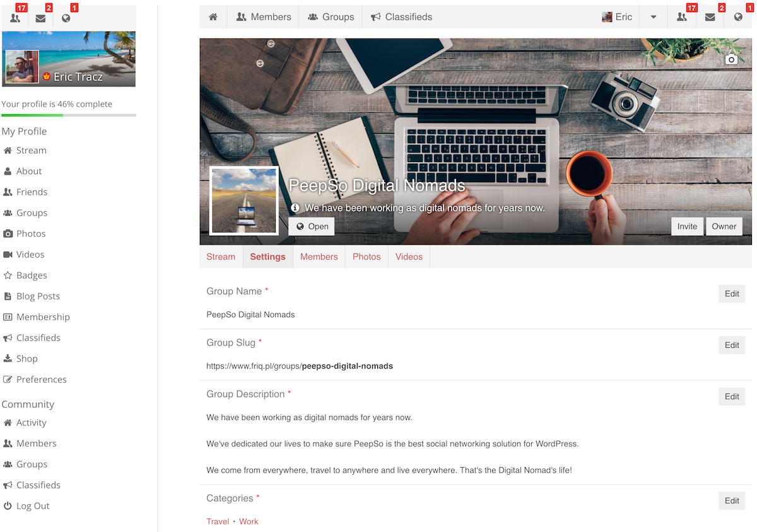Edit the Group Description

(732, 396)
